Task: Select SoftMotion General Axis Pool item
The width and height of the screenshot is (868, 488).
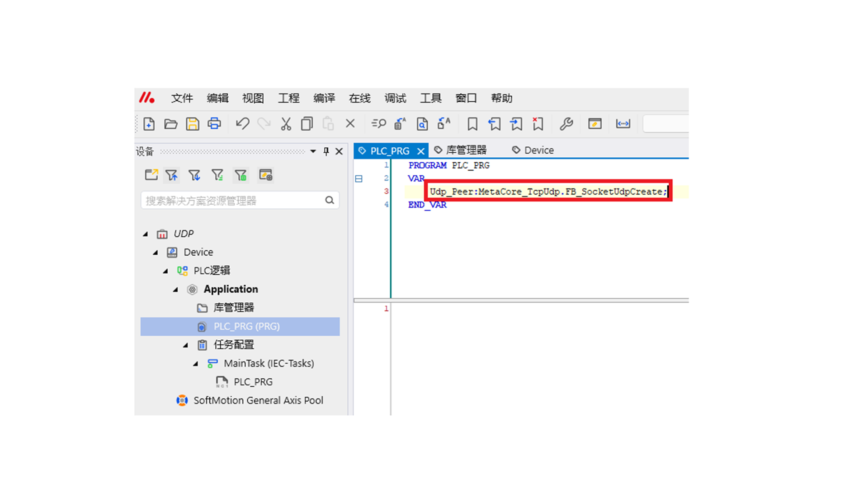Action: click(258, 400)
